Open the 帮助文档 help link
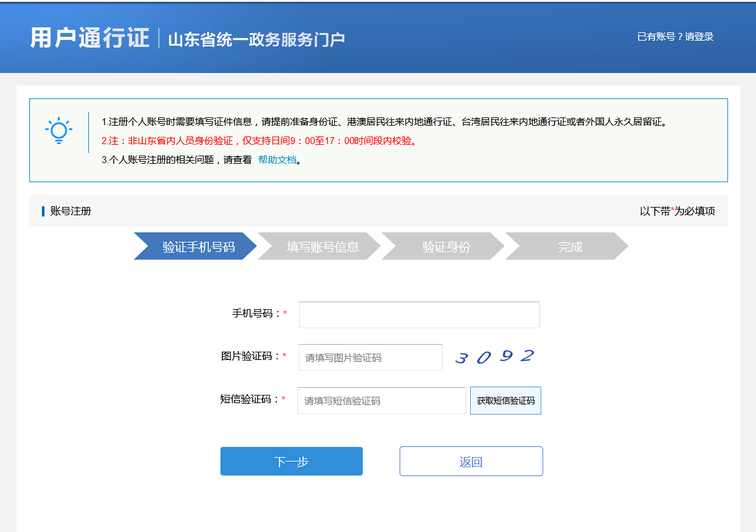 coord(277,160)
